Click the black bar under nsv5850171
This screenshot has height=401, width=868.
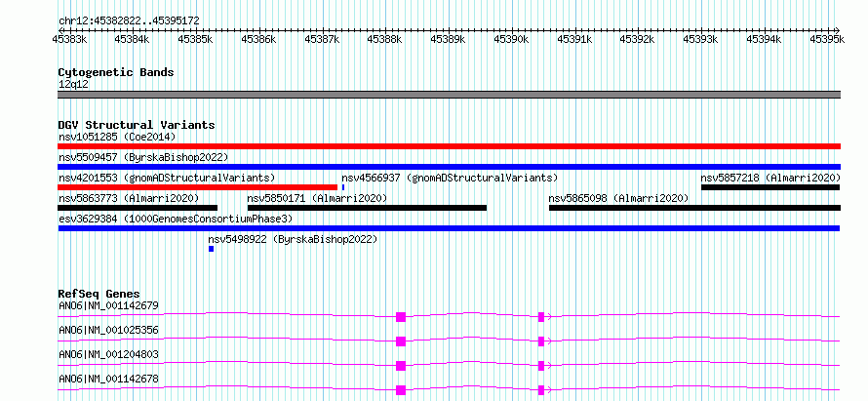(367, 208)
